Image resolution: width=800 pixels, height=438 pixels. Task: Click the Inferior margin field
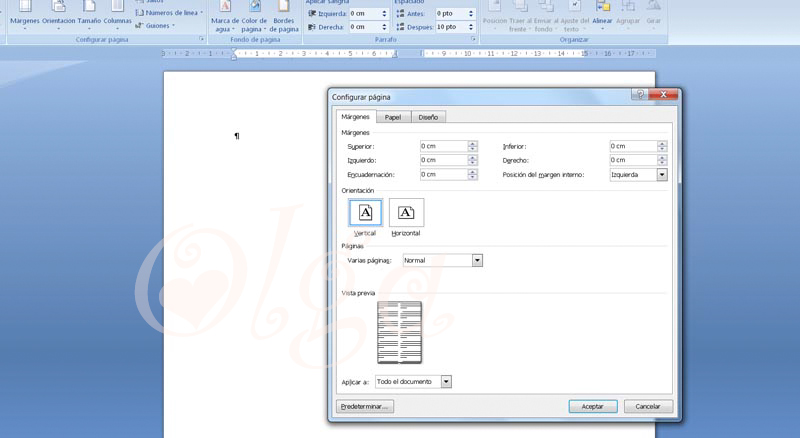tap(633, 146)
